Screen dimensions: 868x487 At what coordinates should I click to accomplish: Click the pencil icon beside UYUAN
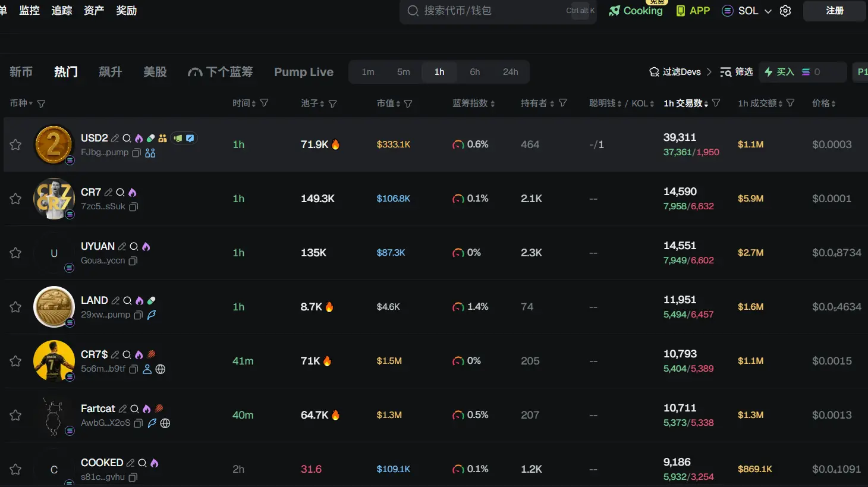click(x=122, y=246)
